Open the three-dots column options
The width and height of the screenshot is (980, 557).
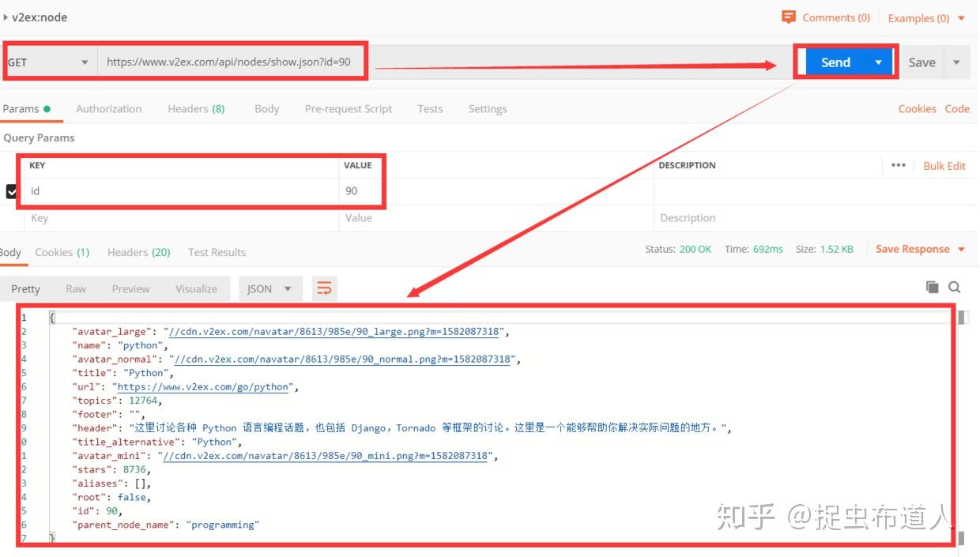coord(899,165)
